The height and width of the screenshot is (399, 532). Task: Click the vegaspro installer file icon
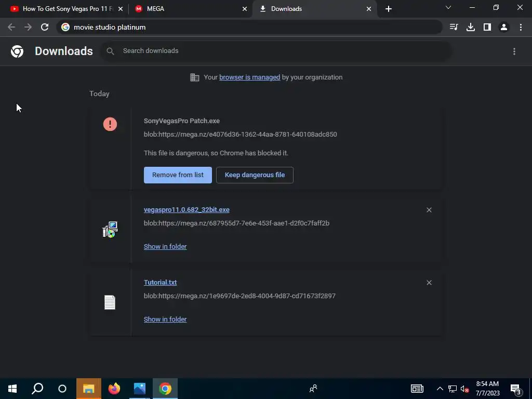pyautogui.click(x=110, y=230)
